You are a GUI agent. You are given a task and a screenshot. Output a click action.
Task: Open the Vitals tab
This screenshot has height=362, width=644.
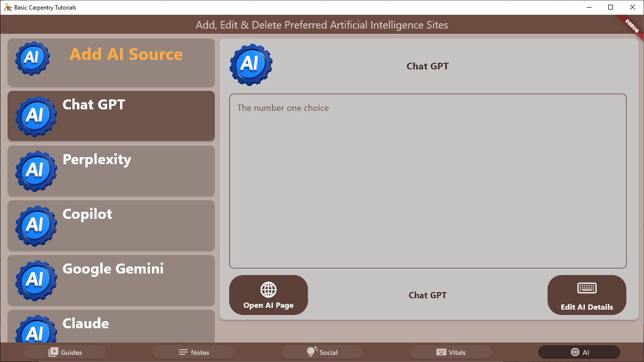pos(451,352)
